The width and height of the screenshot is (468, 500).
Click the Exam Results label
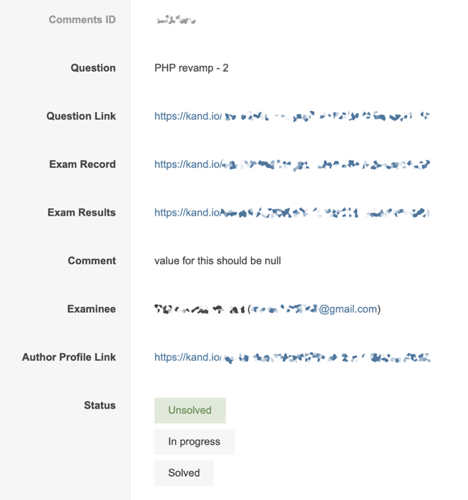tap(82, 213)
